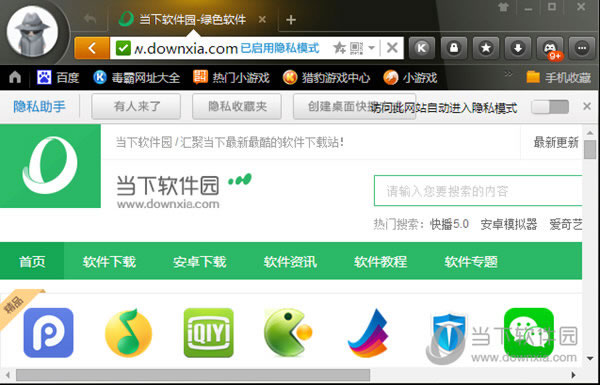The height and width of the screenshot is (385, 600).
Task: Click the blue P app icon
Action: coord(48,333)
